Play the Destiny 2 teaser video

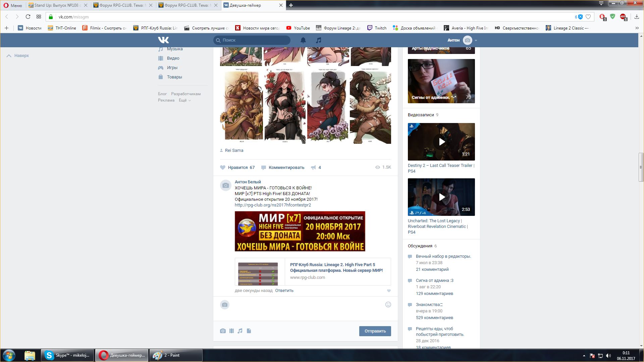[x=441, y=142]
